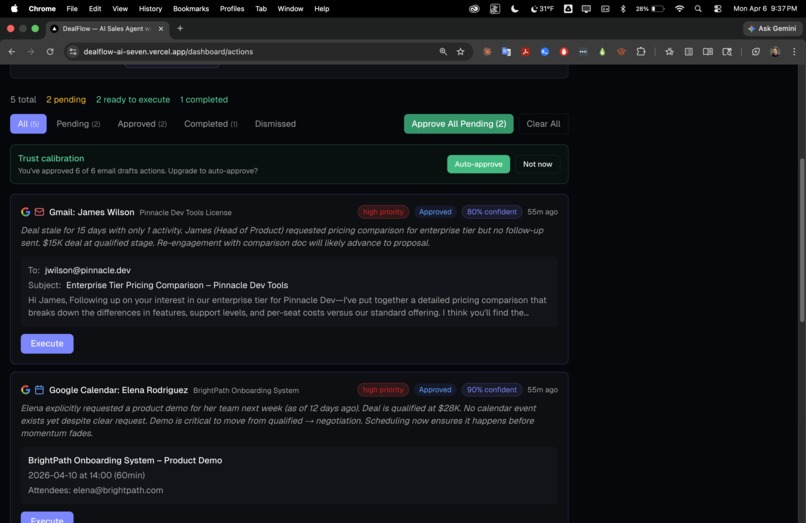Open the Profiles menu
The height and width of the screenshot is (523, 806).
[232, 9]
